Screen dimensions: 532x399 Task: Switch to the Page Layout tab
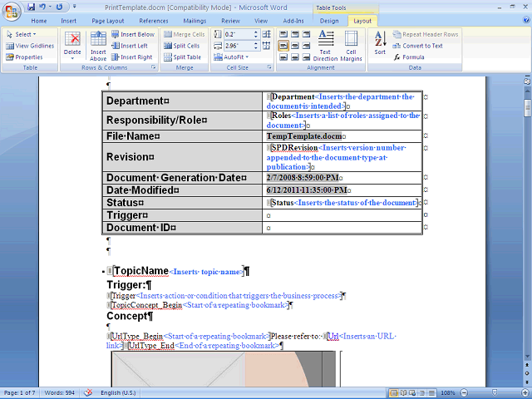point(108,21)
